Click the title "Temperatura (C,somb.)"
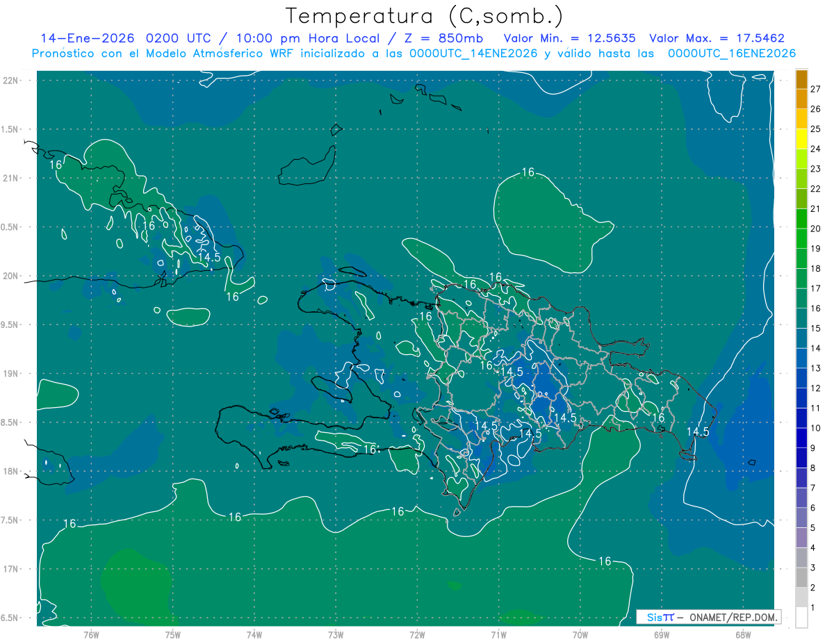This screenshot has height=644, width=834. pos(424,16)
